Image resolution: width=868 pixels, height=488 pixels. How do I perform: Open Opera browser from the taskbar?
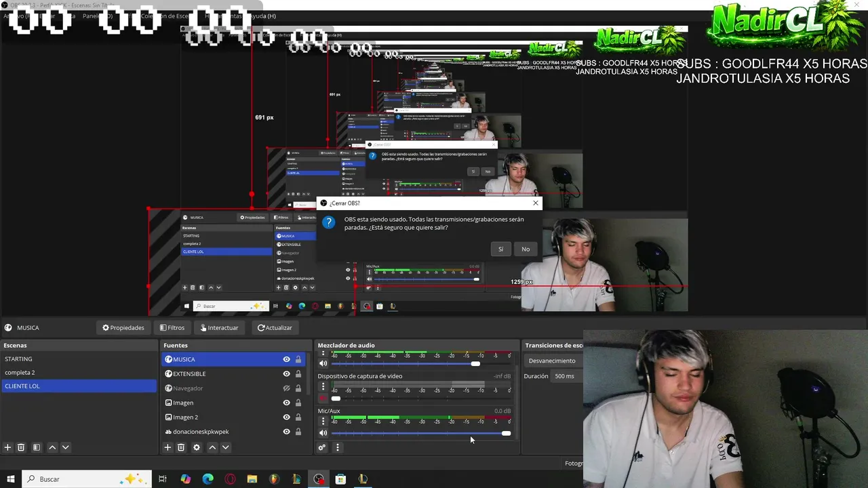(230, 479)
